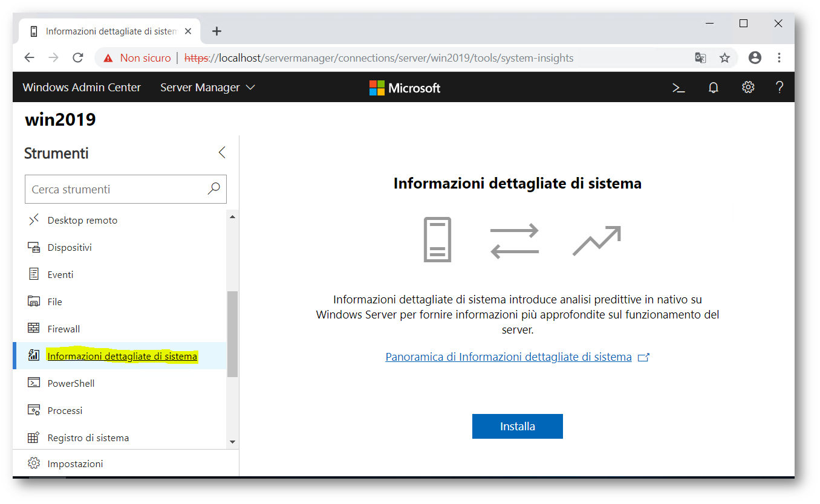Open the Chrome three-dot menu

pos(779,58)
